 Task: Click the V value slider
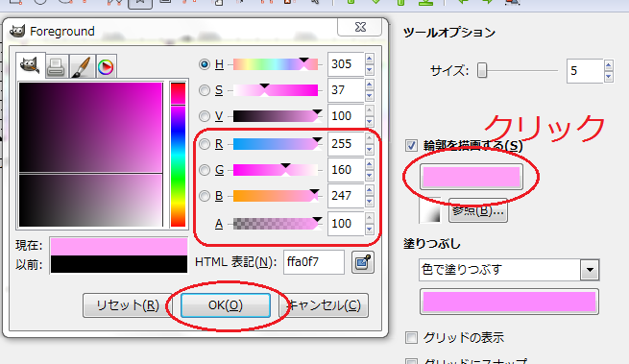click(276, 116)
